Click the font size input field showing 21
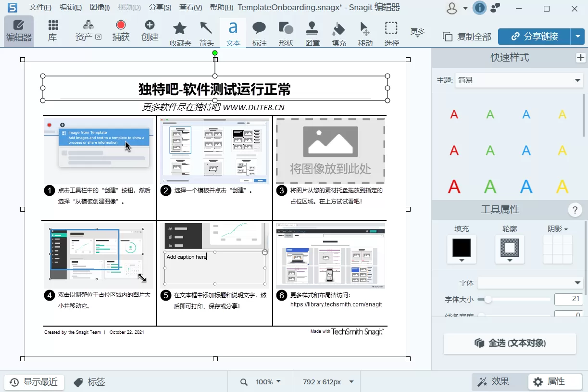The height and width of the screenshot is (392, 588). [x=569, y=299]
